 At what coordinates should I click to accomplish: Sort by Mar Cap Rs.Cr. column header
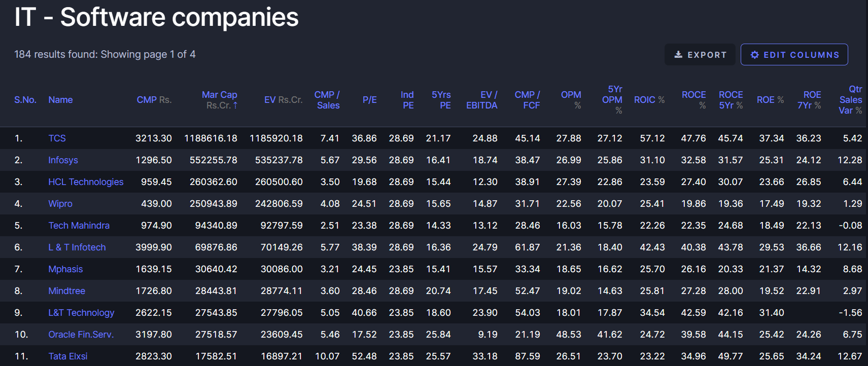[220, 100]
